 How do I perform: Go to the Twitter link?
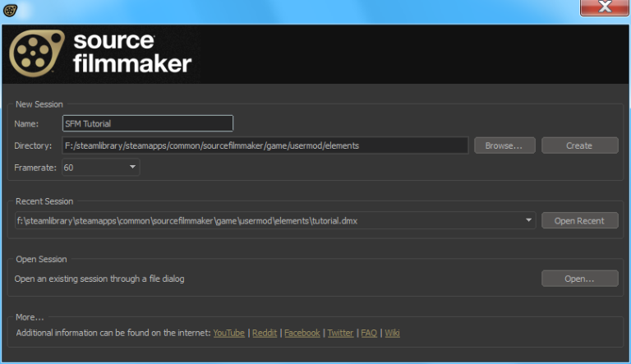pyautogui.click(x=340, y=333)
